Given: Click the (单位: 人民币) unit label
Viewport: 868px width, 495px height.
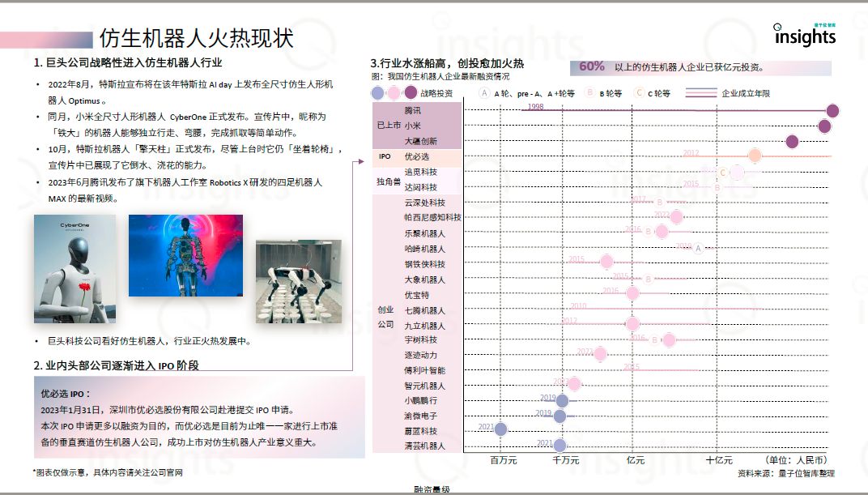Looking at the screenshot, I should coord(796,460).
